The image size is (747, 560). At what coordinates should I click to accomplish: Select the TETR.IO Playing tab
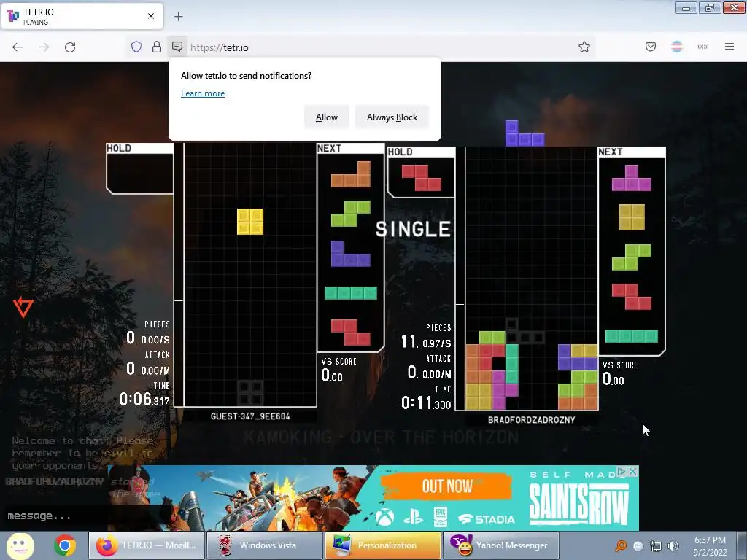(x=82, y=16)
